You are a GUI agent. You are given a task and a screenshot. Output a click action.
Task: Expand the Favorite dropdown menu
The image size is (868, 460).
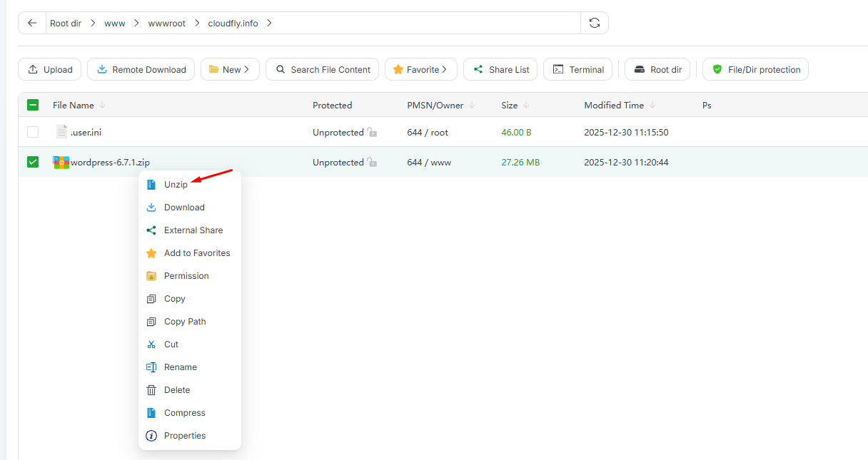click(x=420, y=69)
